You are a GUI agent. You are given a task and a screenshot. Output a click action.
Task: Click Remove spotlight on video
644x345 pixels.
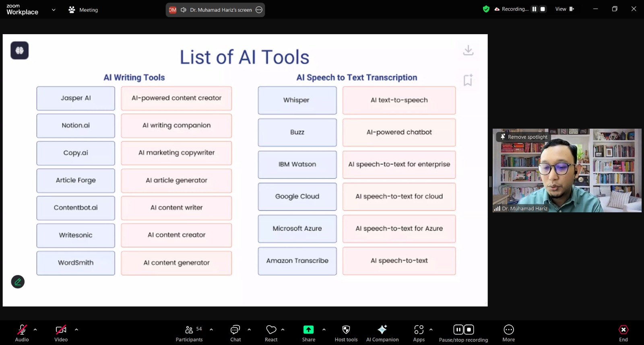(524, 137)
